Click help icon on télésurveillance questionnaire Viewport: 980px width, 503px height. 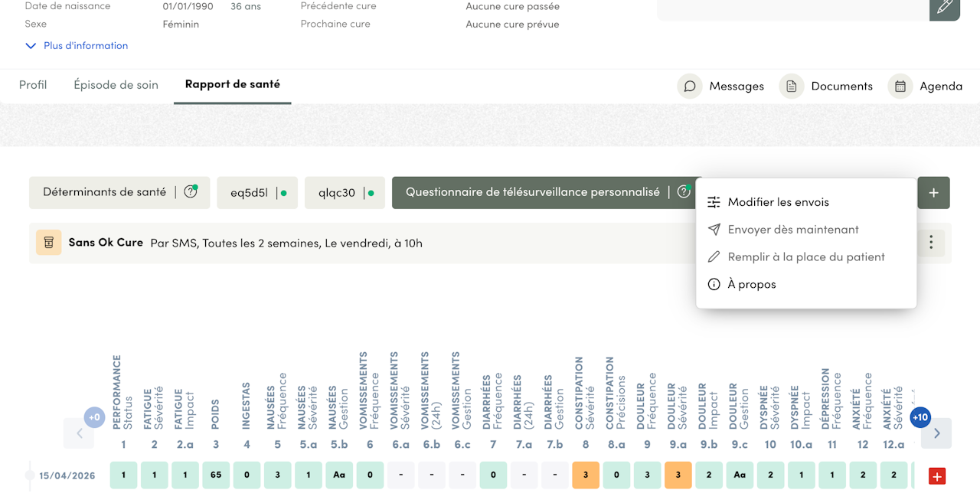pos(684,192)
